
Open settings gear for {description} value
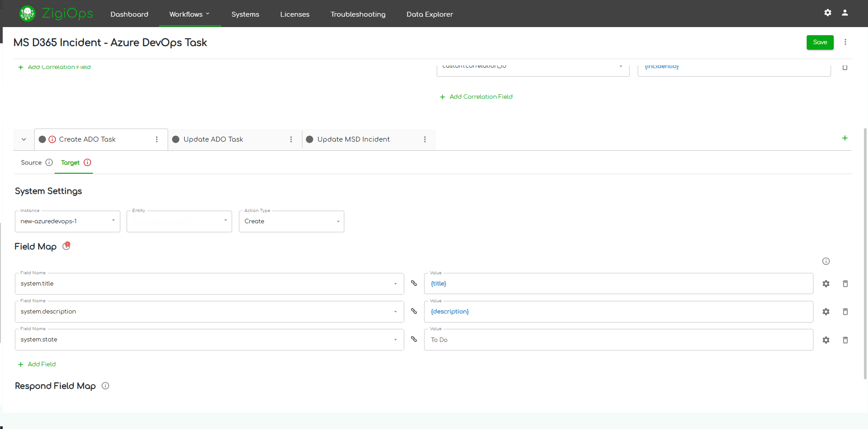tap(826, 312)
